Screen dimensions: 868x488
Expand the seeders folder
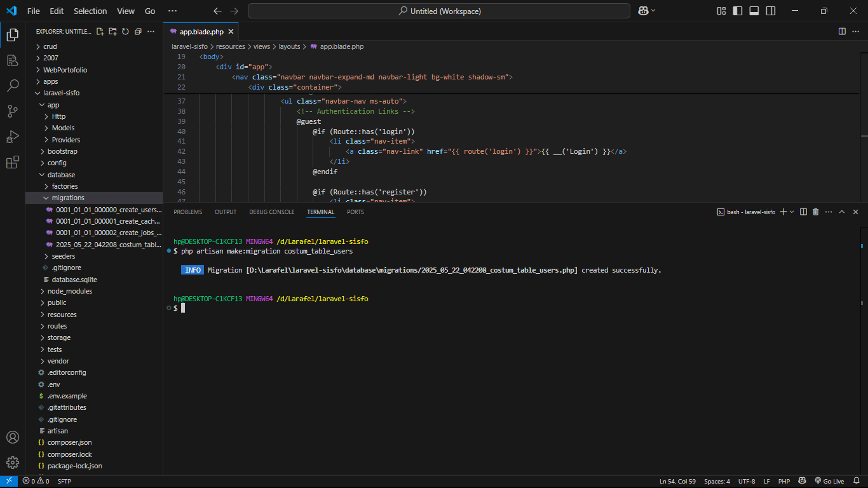click(64, 256)
